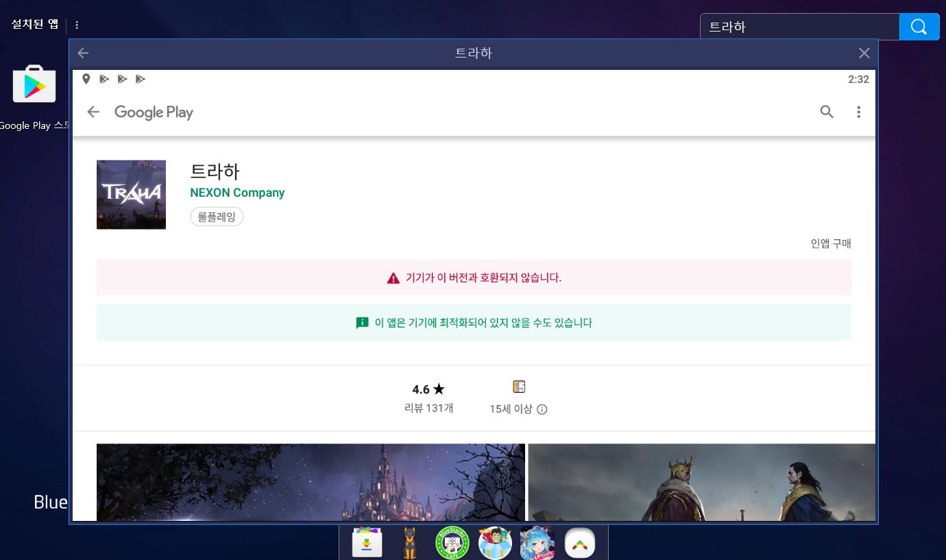Open the white colorful chevron dock icon

click(x=580, y=544)
